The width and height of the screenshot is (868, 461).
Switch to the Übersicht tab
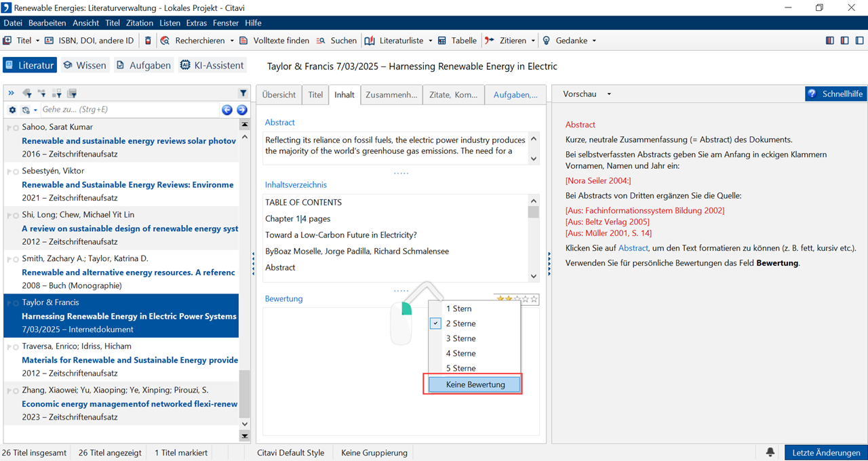pyautogui.click(x=279, y=95)
